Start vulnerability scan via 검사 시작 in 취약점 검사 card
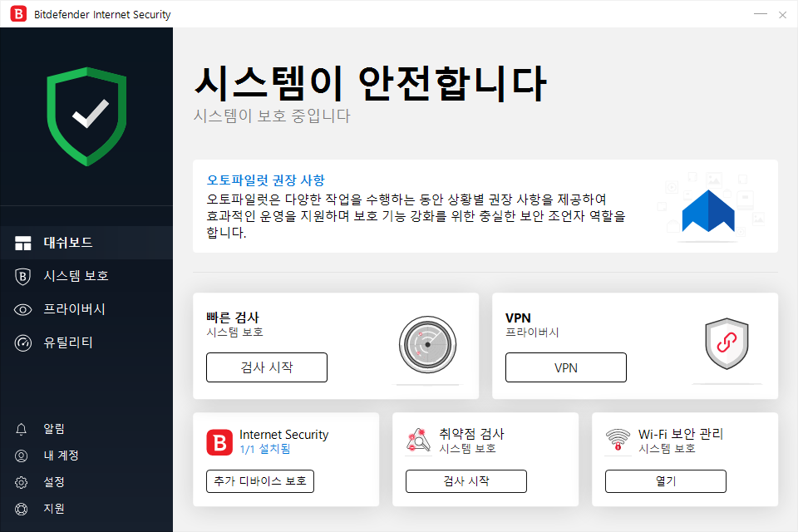The width and height of the screenshot is (798, 532). pyautogui.click(x=466, y=481)
